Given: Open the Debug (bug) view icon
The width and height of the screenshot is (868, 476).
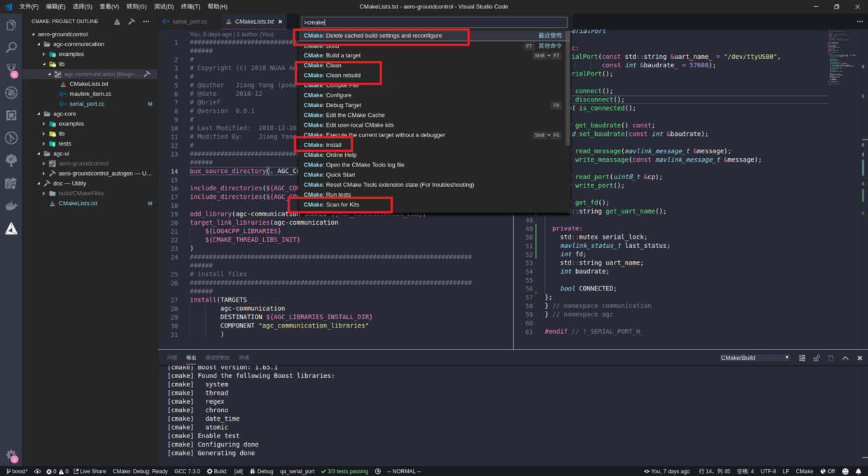Looking at the screenshot, I should [x=11, y=92].
